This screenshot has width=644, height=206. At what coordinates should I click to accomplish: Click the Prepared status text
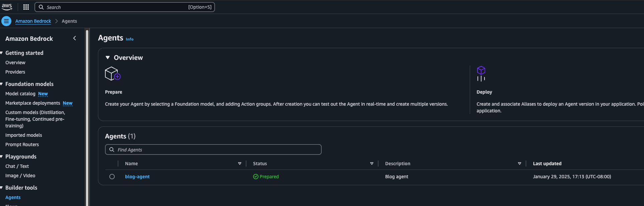pos(269,177)
